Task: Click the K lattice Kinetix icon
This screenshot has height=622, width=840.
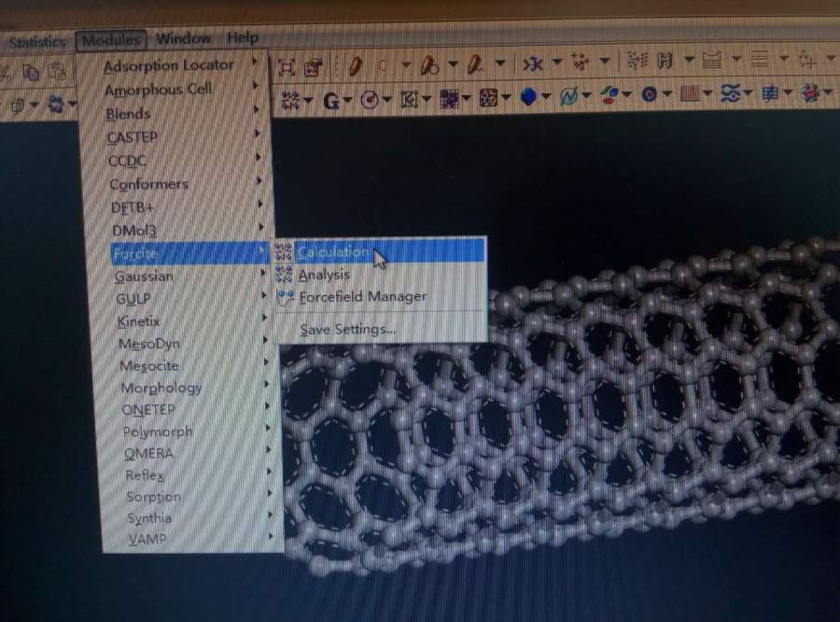Action: pos(410,99)
